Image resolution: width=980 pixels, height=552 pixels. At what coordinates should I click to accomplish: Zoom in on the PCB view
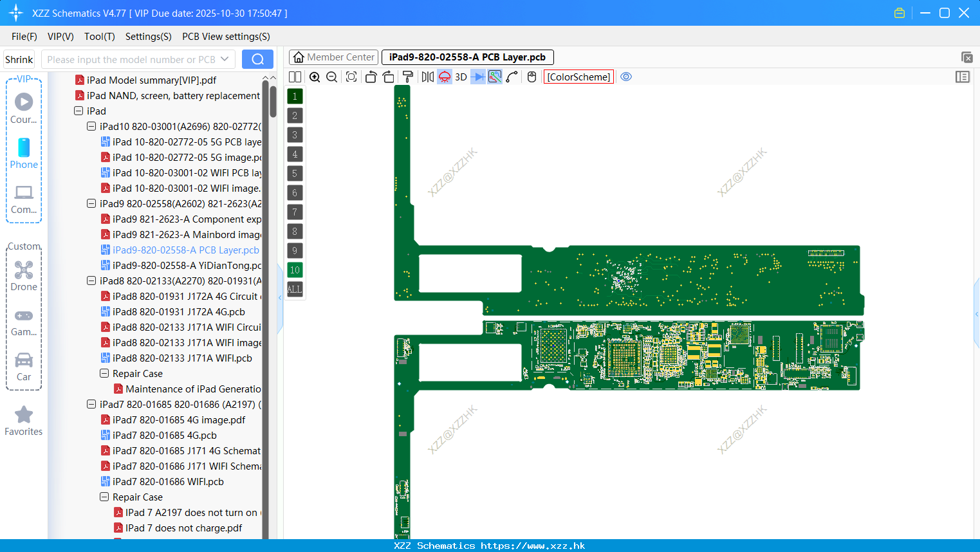315,77
